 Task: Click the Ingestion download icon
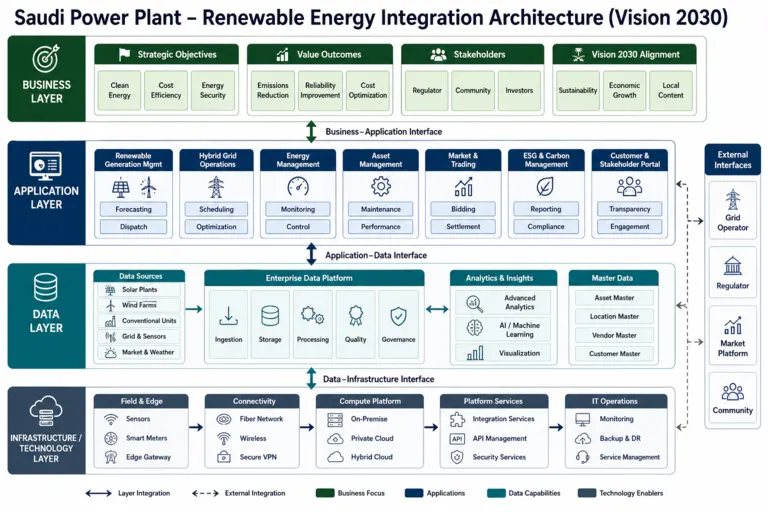tap(228, 317)
